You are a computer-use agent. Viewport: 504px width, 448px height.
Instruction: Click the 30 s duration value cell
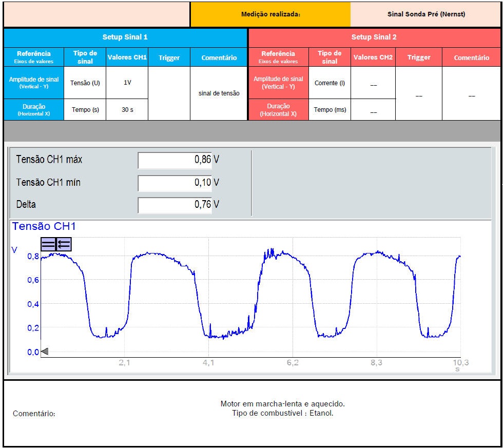pyautogui.click(x=127, y=110)
